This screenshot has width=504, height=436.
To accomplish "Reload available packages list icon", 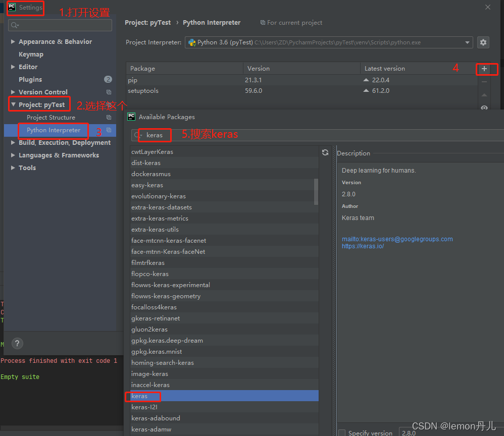I will tap(325, 152).
